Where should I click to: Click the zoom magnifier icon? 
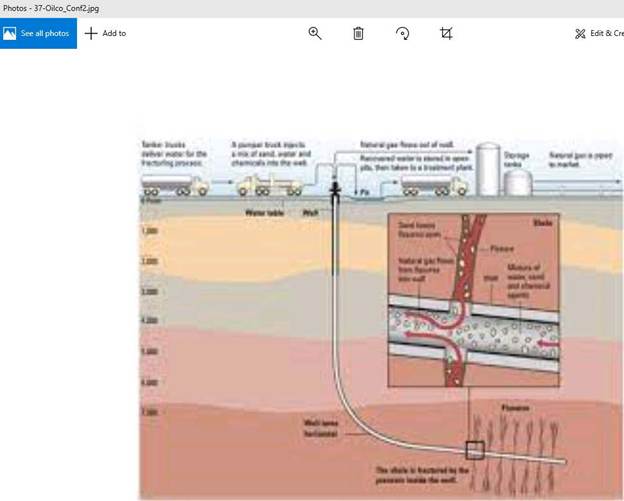(315, 33)
